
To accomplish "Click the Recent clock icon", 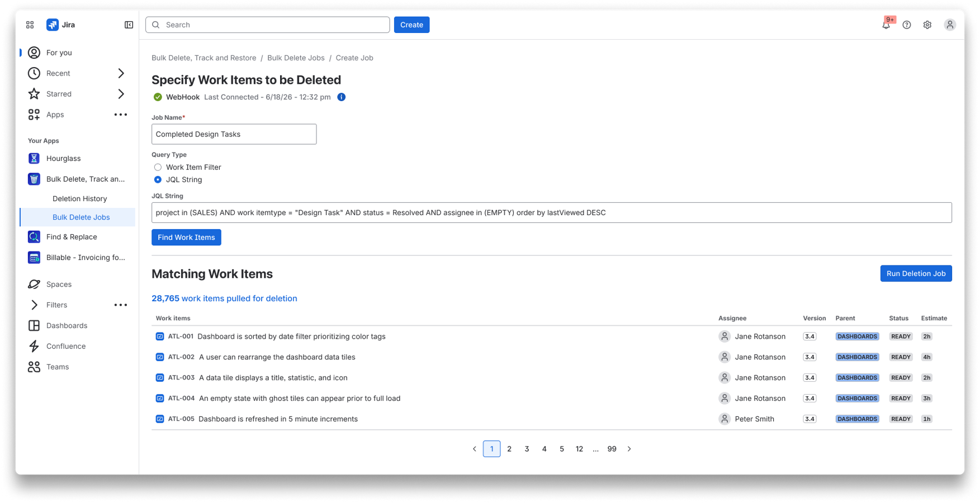I will pos(34,73).
